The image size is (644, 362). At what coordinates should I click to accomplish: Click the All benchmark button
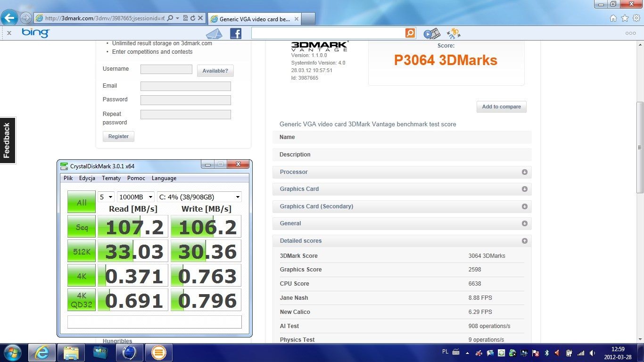[82, 202]
